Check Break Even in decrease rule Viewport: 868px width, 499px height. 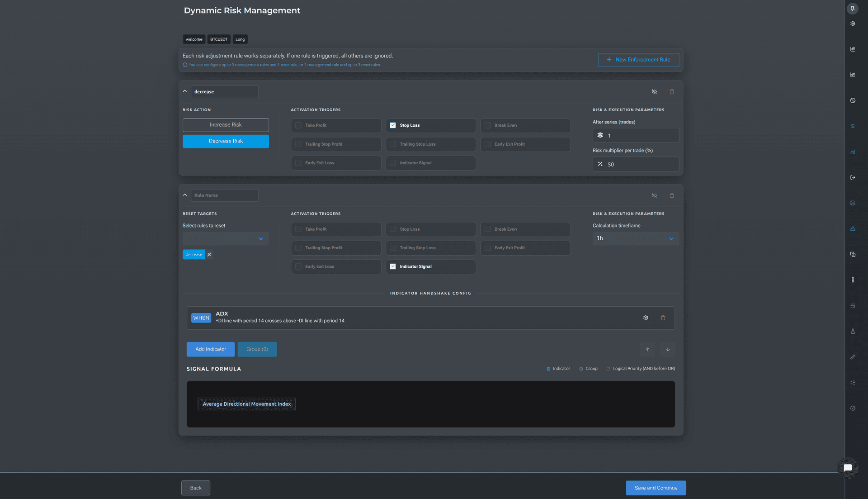click(x=488, y=125)
